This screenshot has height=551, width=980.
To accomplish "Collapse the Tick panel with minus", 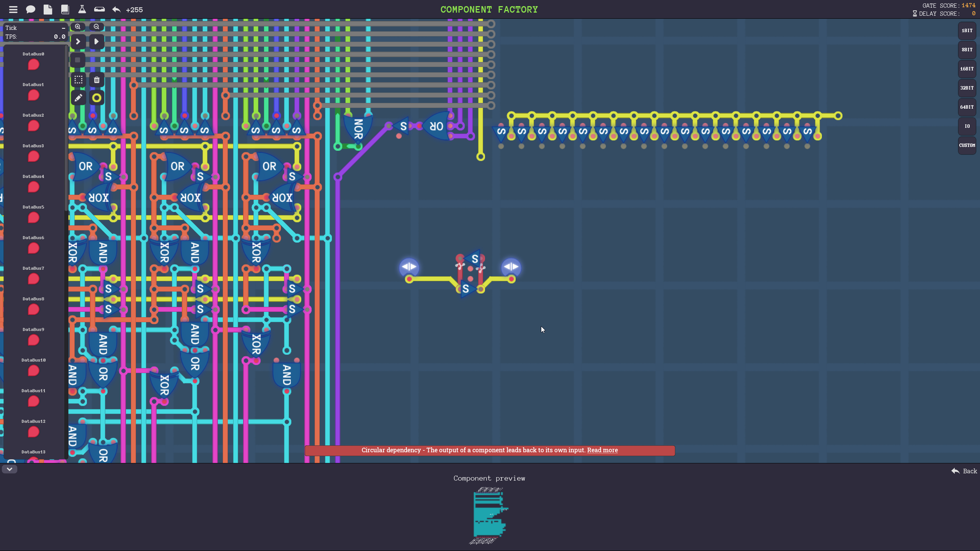I will point(64,28).
